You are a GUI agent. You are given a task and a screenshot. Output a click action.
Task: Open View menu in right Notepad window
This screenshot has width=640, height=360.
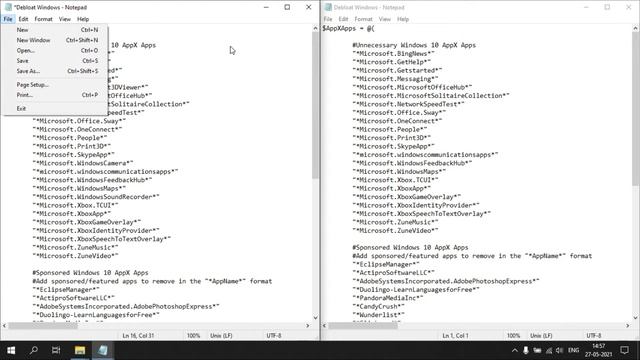pyautogui.click(x=384, y=19)
